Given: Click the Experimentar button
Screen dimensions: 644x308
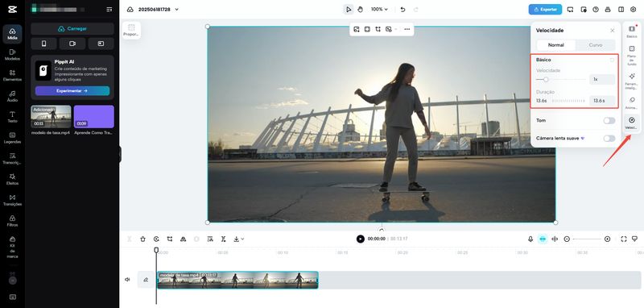Looking at the screenshot, I should [72, 91].
